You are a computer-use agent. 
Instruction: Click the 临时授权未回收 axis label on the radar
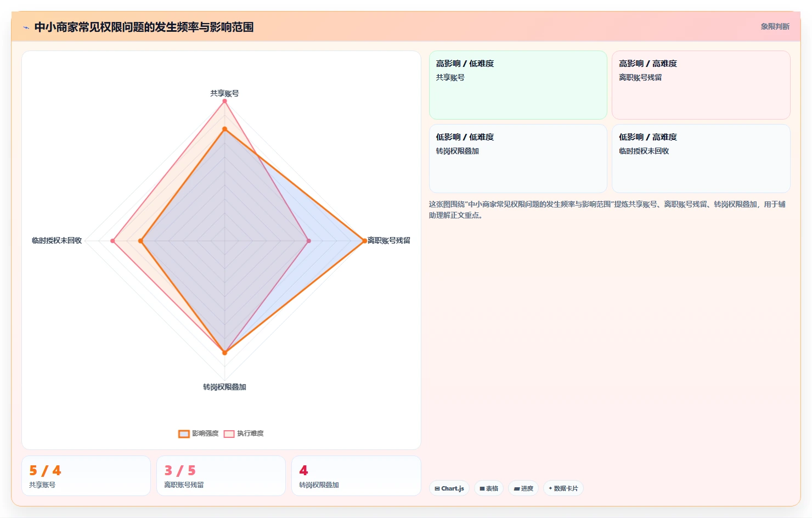click(x=57, y=240)
